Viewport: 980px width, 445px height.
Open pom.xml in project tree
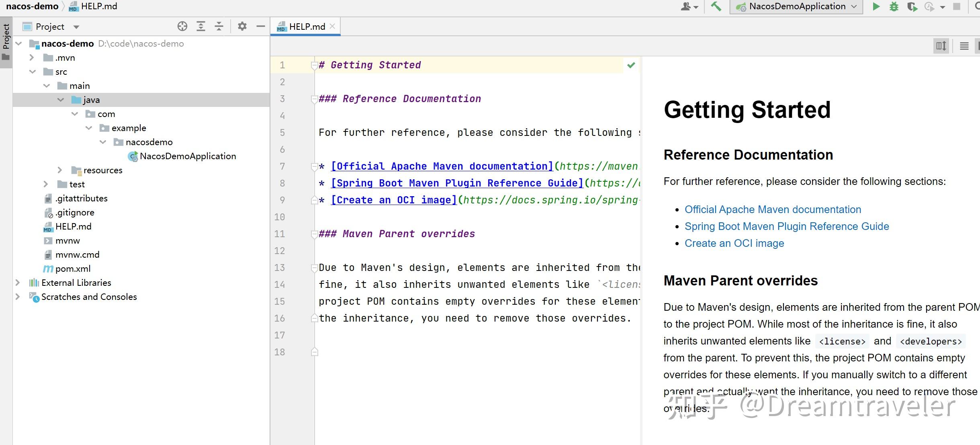coord(73,269)
